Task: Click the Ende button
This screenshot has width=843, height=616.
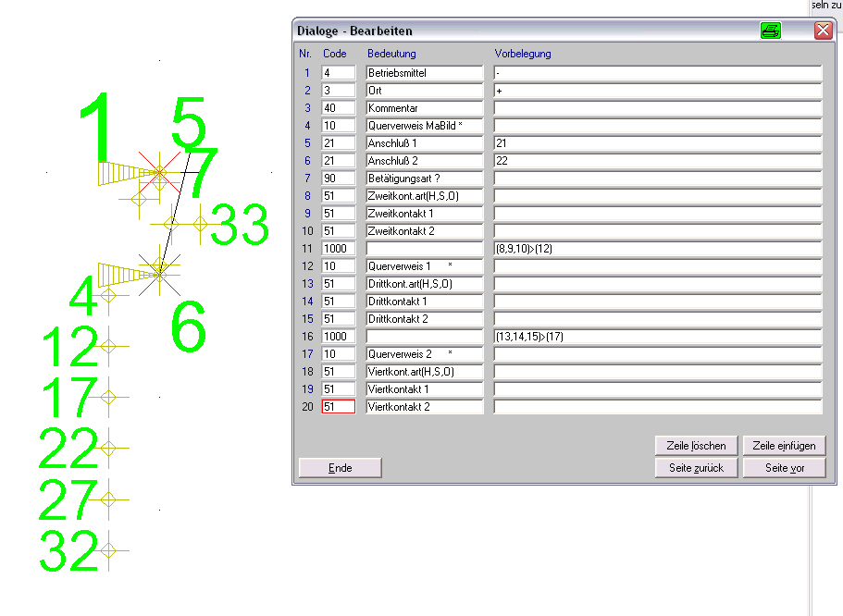Action: click(x=341, y=468)
